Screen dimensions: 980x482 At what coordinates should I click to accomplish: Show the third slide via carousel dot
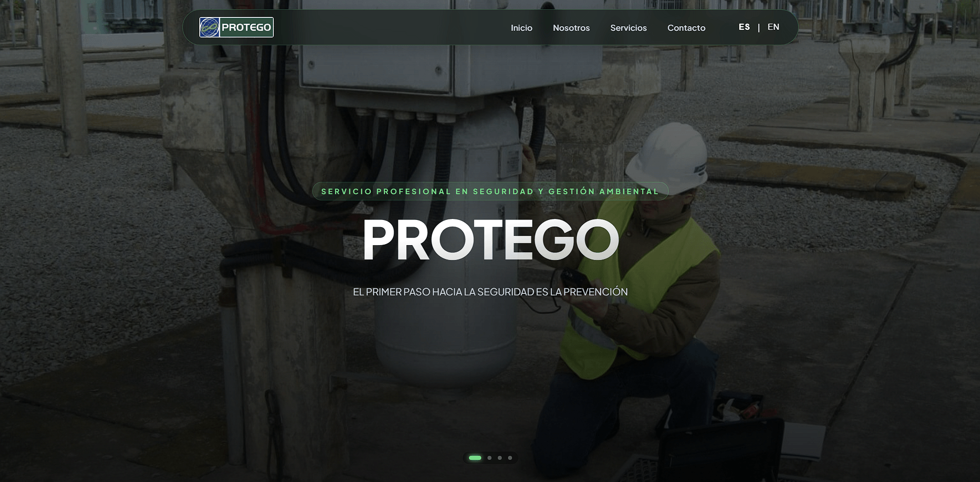click(500, 458)
